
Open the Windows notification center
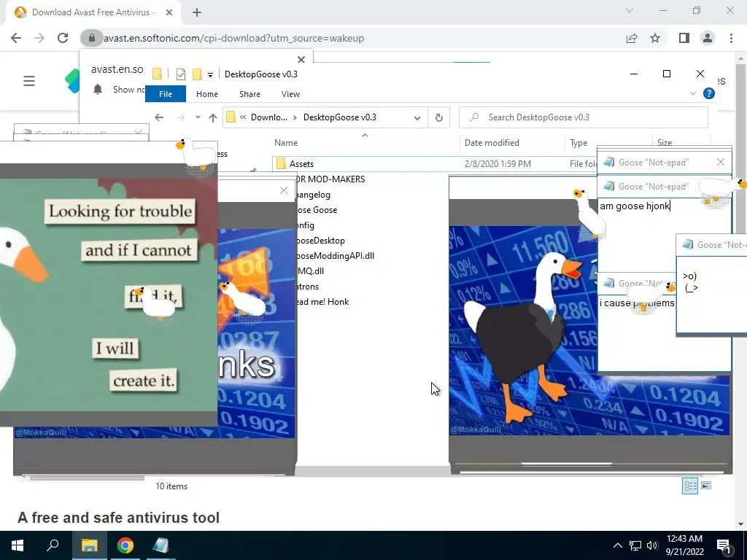click(x=724, y=545)
